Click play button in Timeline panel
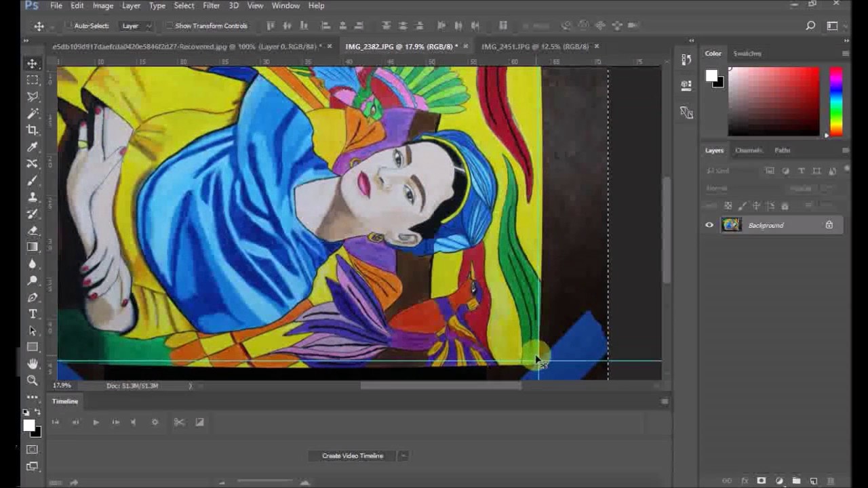This screenshot has height=488, width=868. click(96, 422)
